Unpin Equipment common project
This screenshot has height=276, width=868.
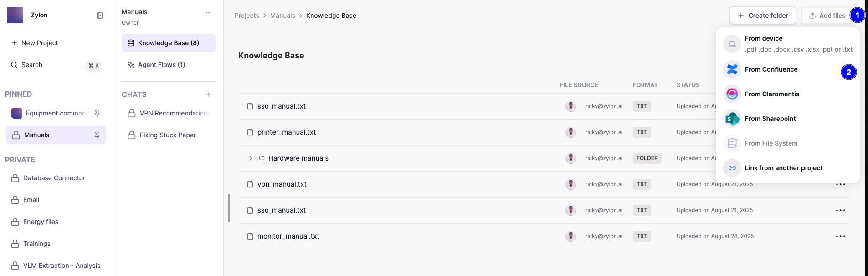pyautogui.click(x=97, y=113)
